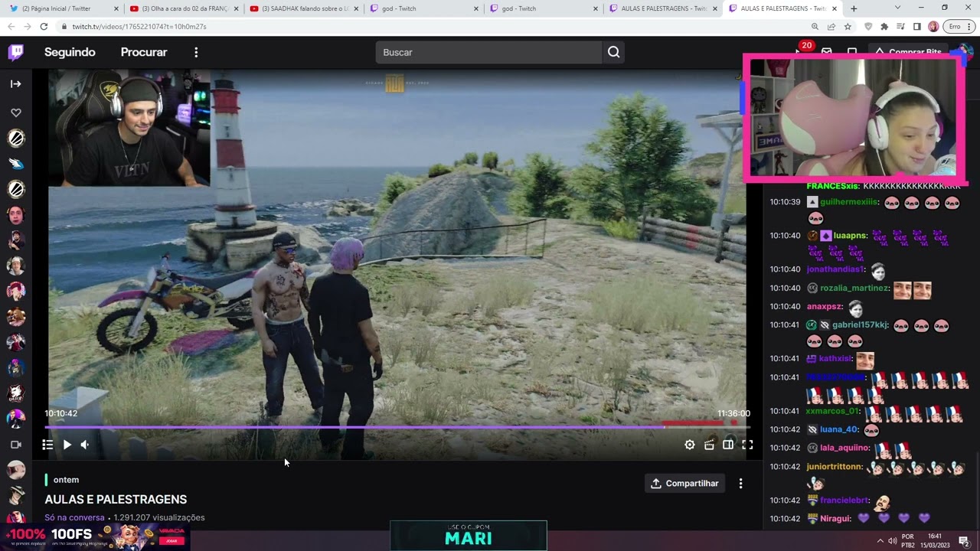Screen dimensions: 980x551
Task: Open the player settings gear
Action: [690, 445]
